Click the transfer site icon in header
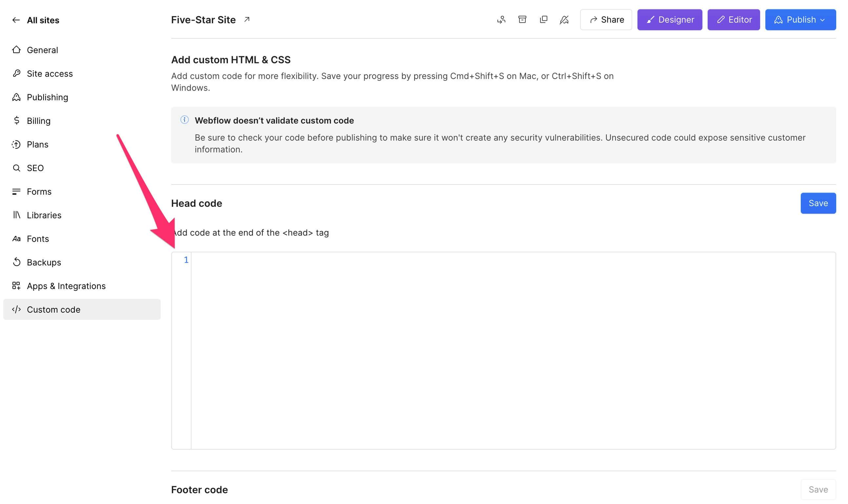 tap(501, 20)
